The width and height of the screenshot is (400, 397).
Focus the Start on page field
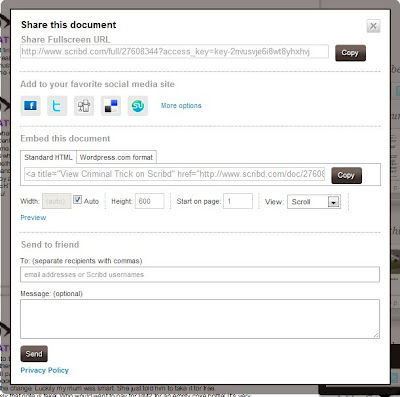point(238,201)
